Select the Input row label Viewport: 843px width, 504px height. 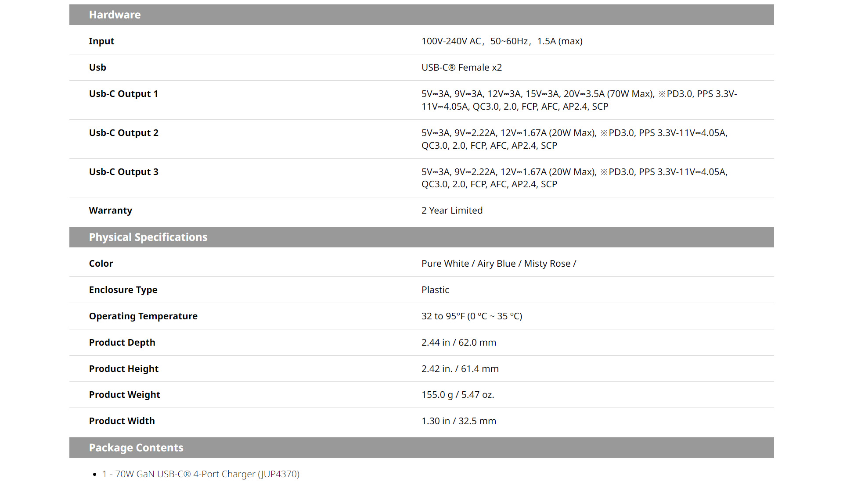[101, 41]
